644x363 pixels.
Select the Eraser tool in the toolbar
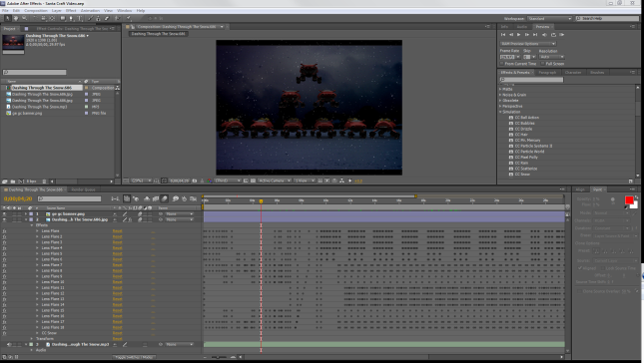(107, 19)
